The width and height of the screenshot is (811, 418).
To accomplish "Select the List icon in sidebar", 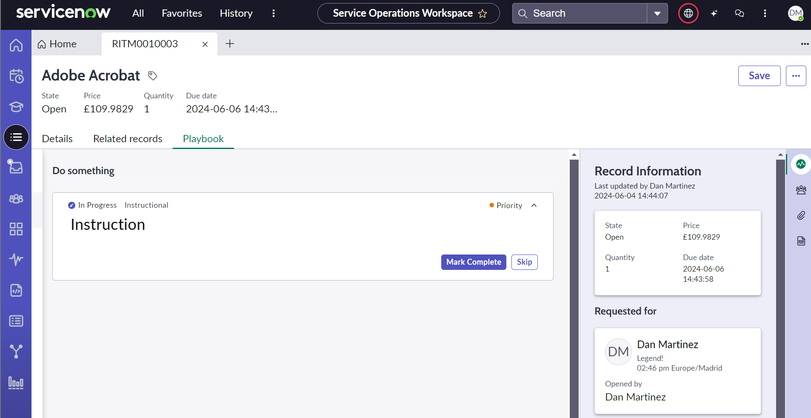I will pos(16,137).
